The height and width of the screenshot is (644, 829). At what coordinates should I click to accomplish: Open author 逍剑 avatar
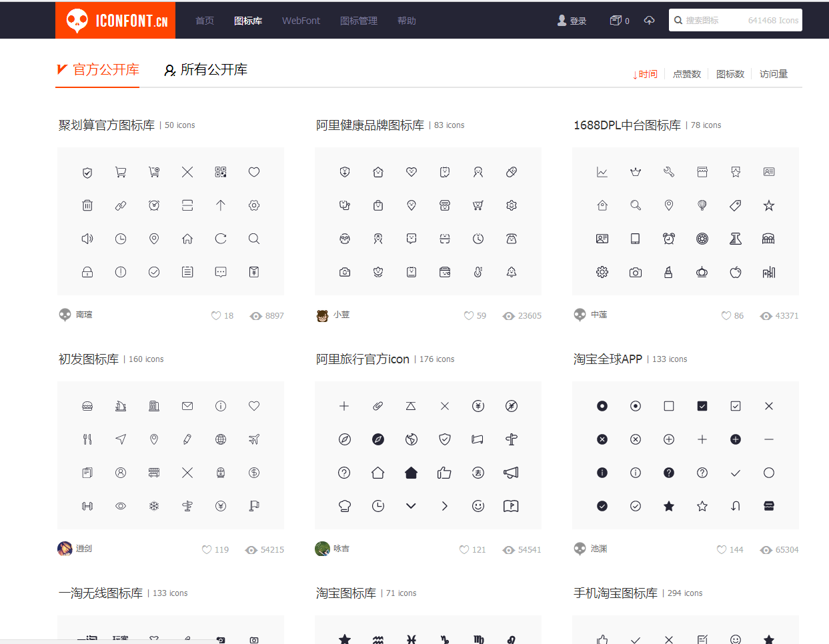pyautogui.click(x=65, y=549)
